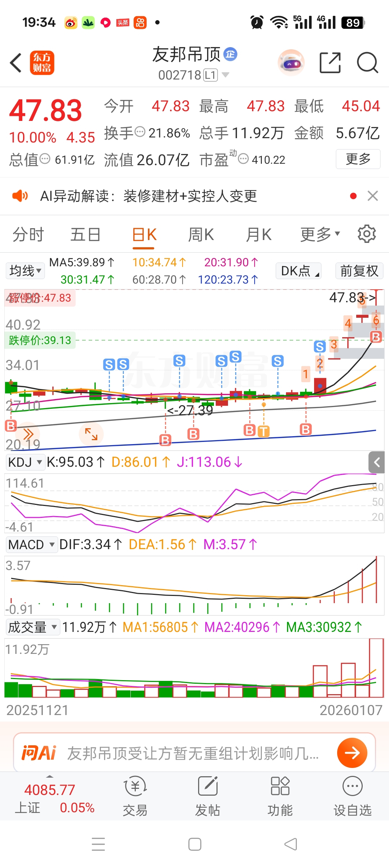Tap the 设自选 ellipsis icon

tap(352, 786)
